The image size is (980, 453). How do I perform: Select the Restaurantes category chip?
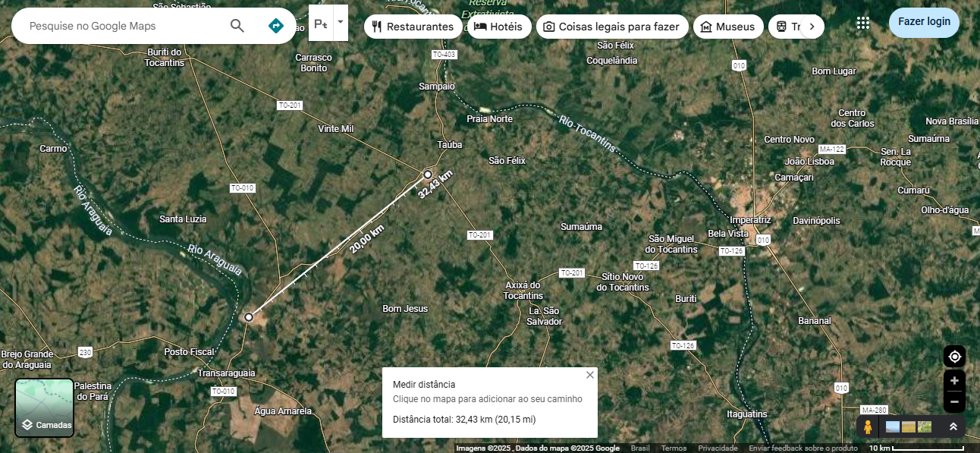[413, 27]
